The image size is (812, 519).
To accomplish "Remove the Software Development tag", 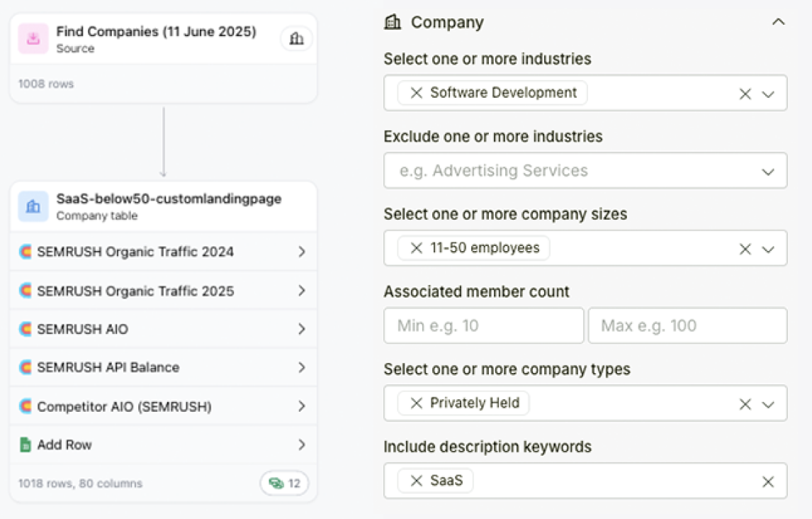I will tap(417, 93).
